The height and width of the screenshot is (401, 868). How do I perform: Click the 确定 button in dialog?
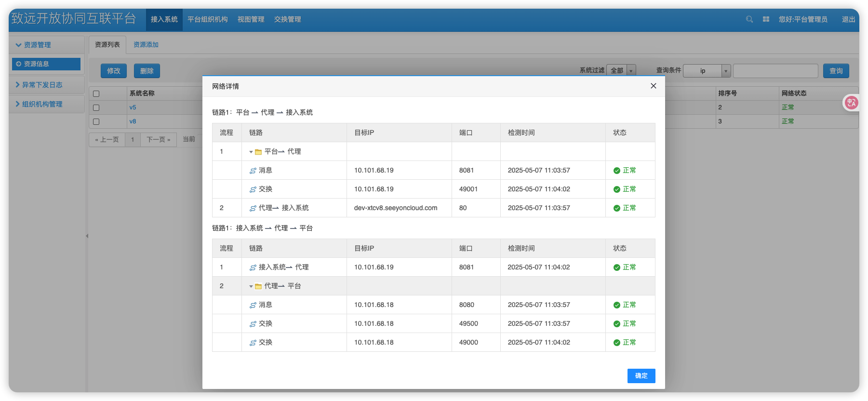(641, 376)
